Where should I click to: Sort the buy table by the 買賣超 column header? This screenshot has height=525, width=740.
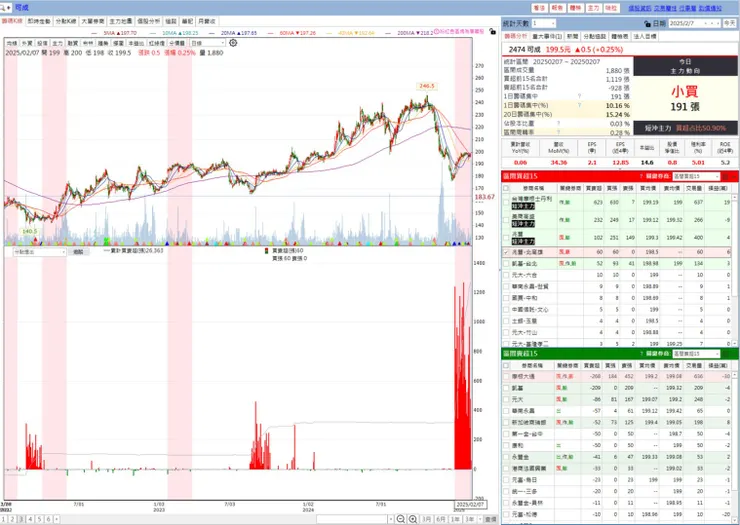[x=593, y=188]
